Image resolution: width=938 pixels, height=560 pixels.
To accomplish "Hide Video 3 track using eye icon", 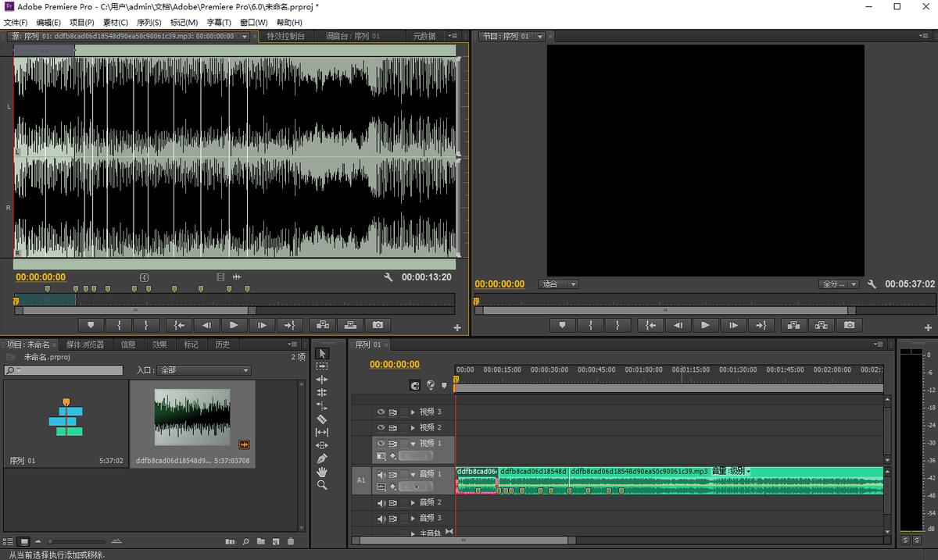I will (x=381, y=412).
